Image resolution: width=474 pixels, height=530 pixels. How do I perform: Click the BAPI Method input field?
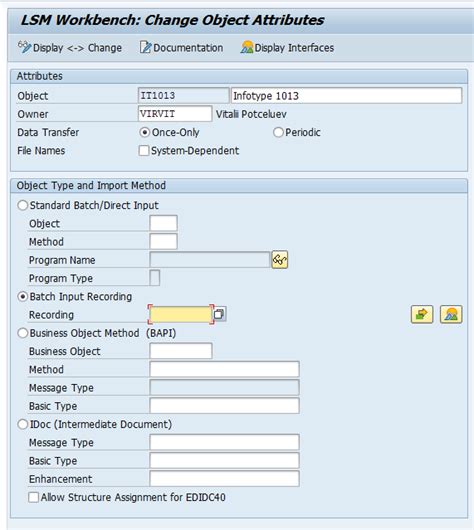point(224,369)
